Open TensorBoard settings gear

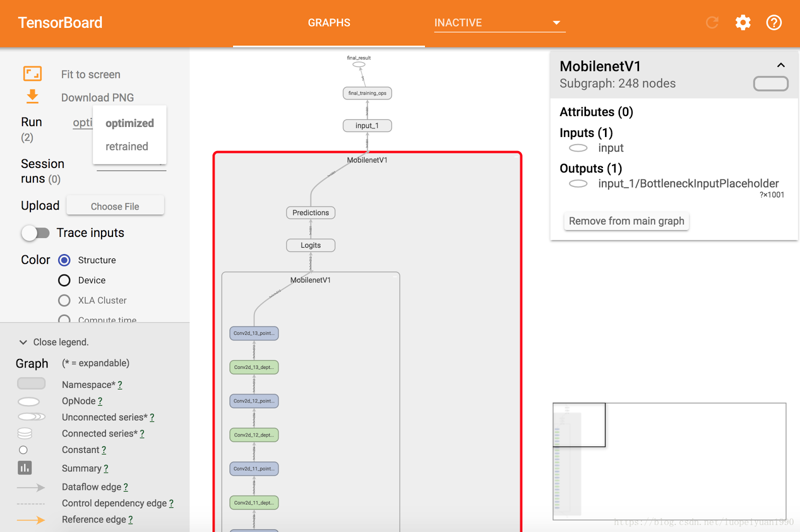point(743,22)
